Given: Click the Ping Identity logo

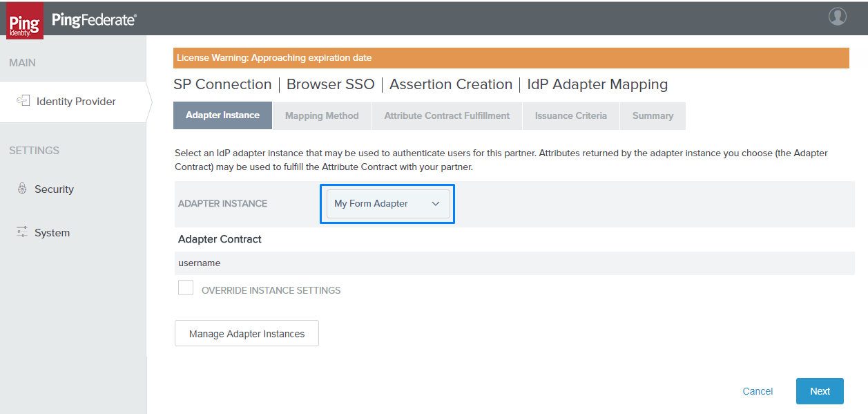Looking at the screenshot, I should tap(25, 21).
